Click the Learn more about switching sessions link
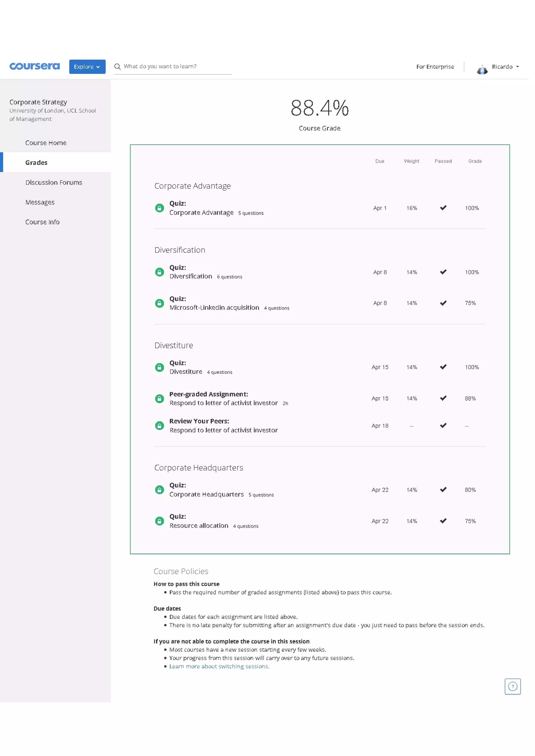Screen dimensions: 535x756 tap(219, 666)
